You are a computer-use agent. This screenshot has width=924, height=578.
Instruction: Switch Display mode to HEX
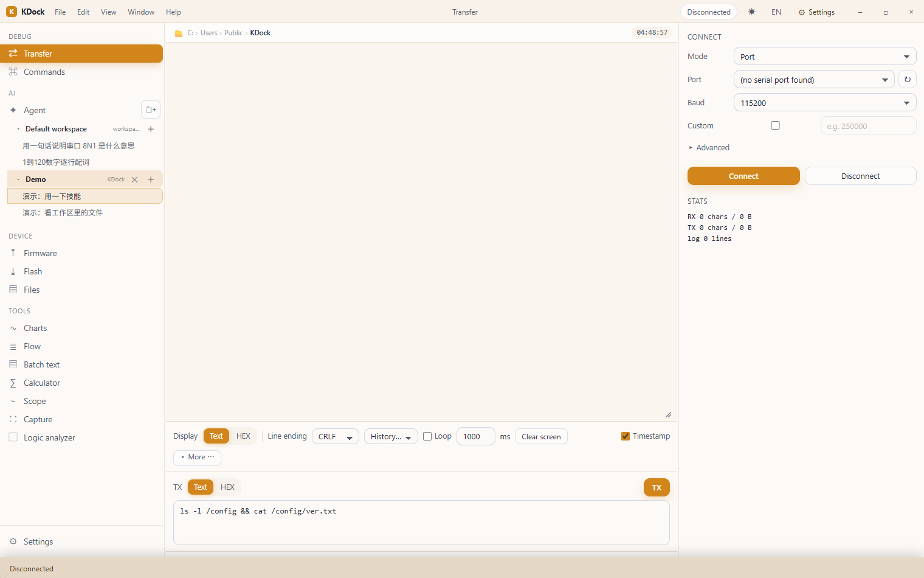tap(243, 436)
